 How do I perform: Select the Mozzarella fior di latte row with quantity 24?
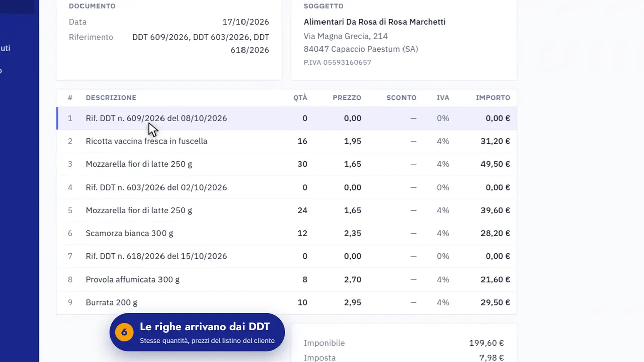pos(287,210)
